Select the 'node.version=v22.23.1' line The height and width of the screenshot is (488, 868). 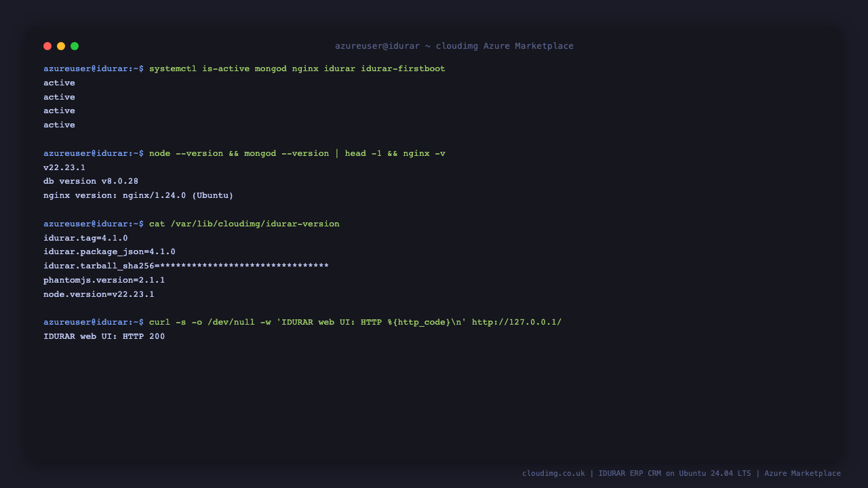[99, 295]
